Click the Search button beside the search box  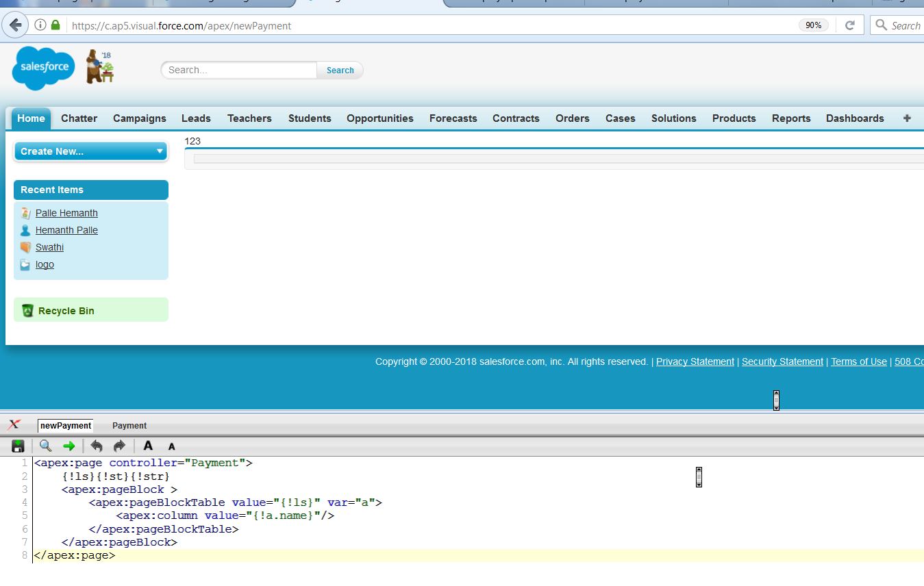(x=340, y=70)
